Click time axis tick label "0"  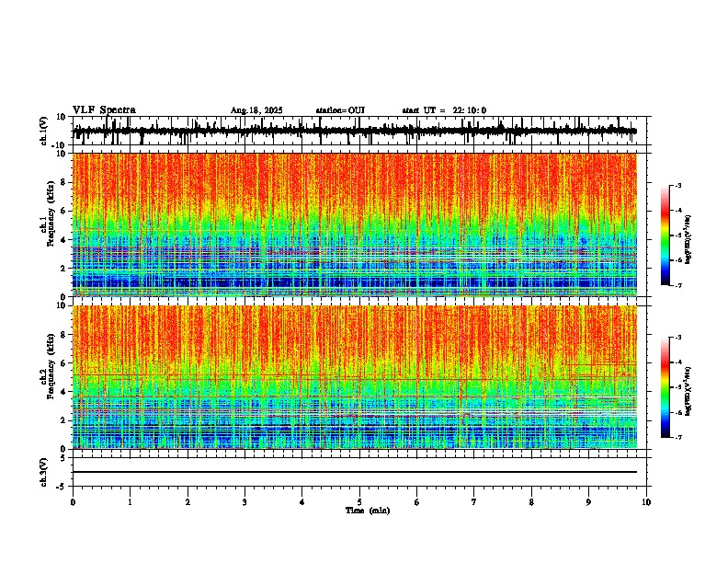pyautogui.click(x=73, y=502)
